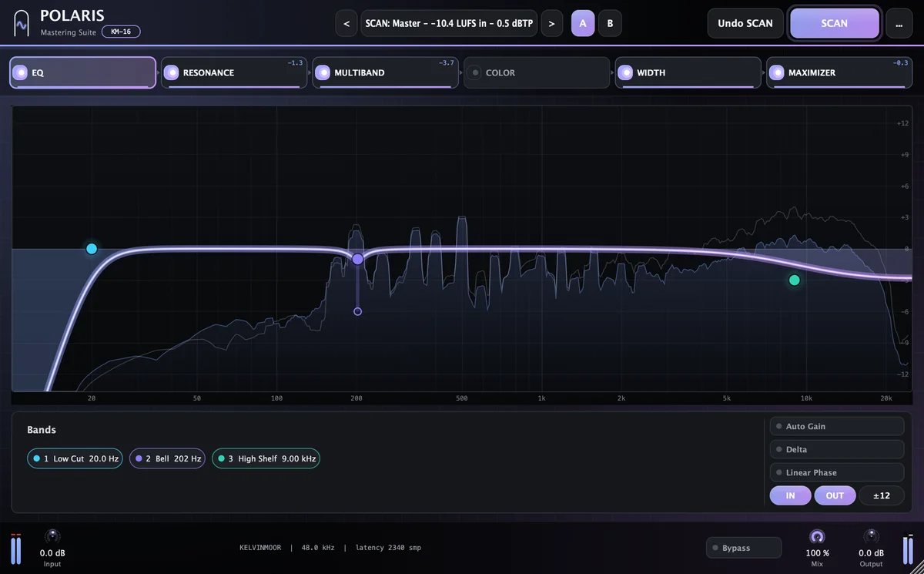Screen dimensions: 924x574
Task: Click the Polaris logo icon
Action: click(22, 23)
